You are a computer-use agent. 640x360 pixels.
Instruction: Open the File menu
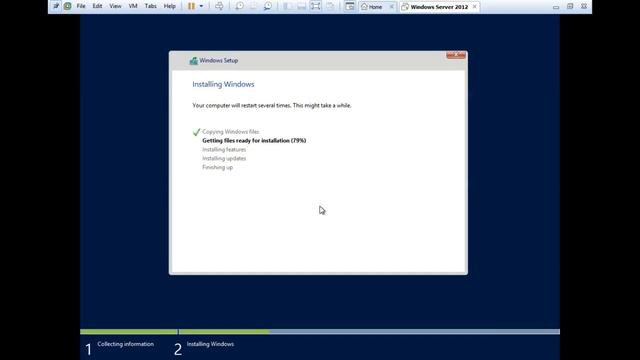[x=81, y=6]
